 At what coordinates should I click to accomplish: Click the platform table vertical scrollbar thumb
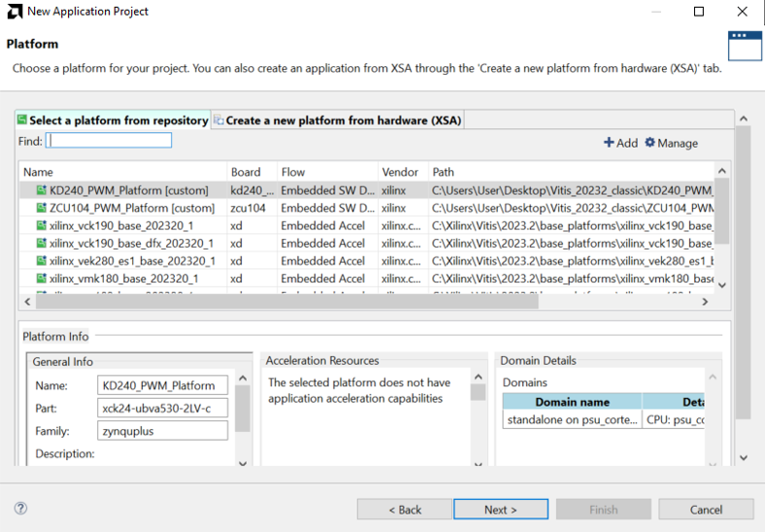722,211
